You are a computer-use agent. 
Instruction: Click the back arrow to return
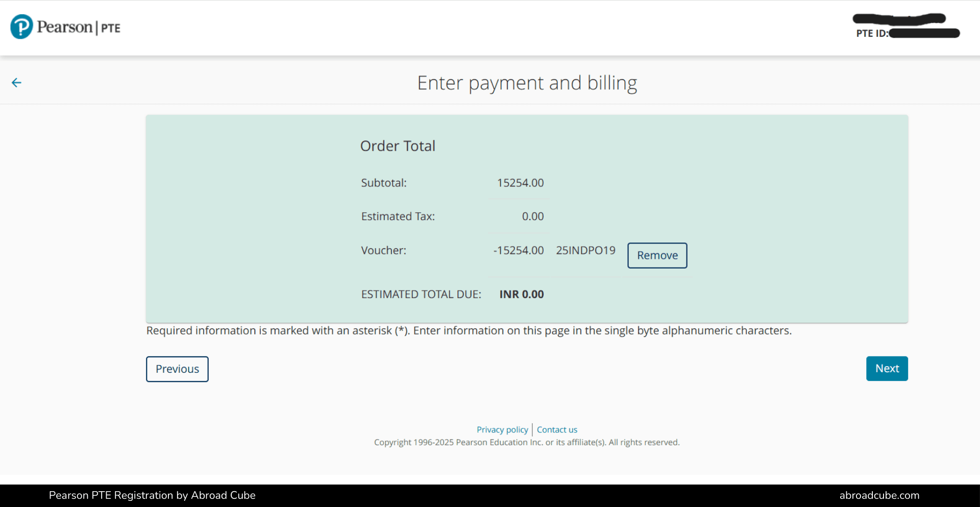pos(16,82)
